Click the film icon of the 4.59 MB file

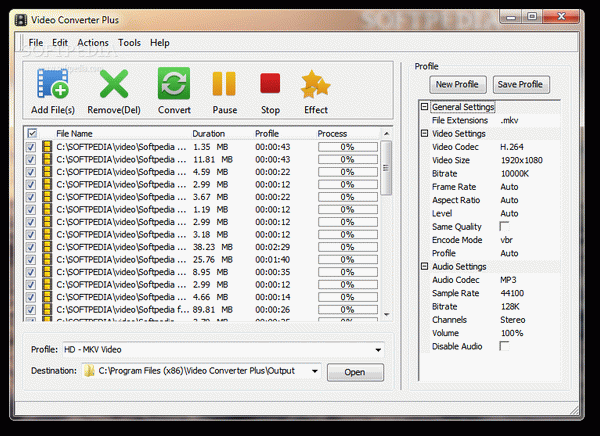[47, 172]
